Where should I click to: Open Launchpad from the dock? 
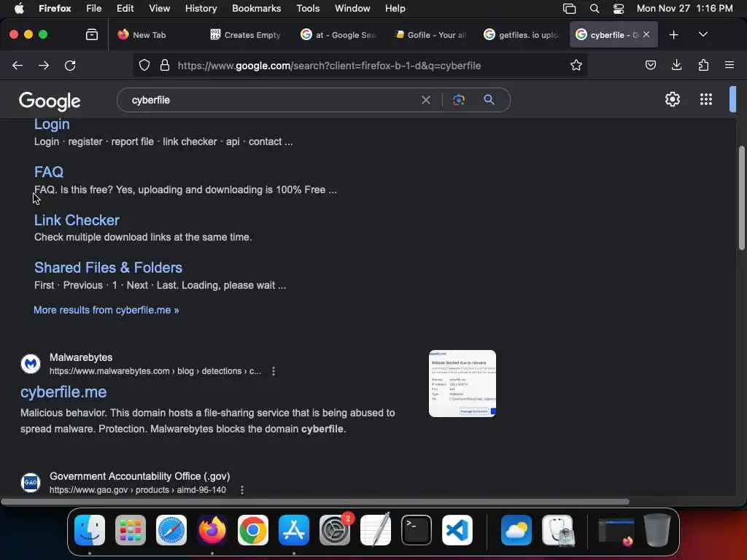click(131, 530)
